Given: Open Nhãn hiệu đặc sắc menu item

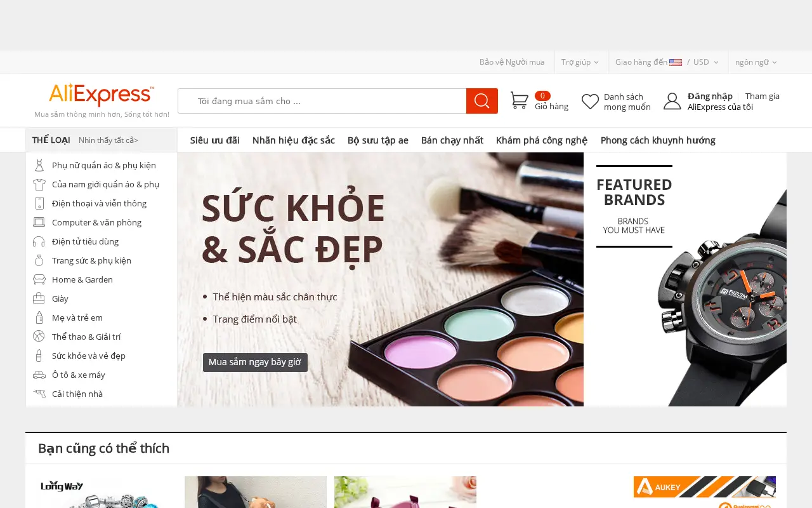Looking at the screenshot, I should coord(294,140).
